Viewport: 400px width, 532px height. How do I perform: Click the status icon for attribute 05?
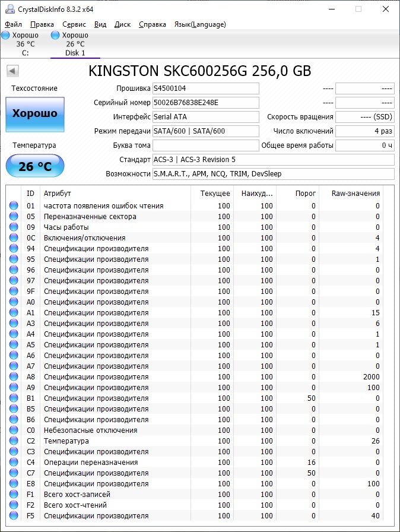pos(14,216)
